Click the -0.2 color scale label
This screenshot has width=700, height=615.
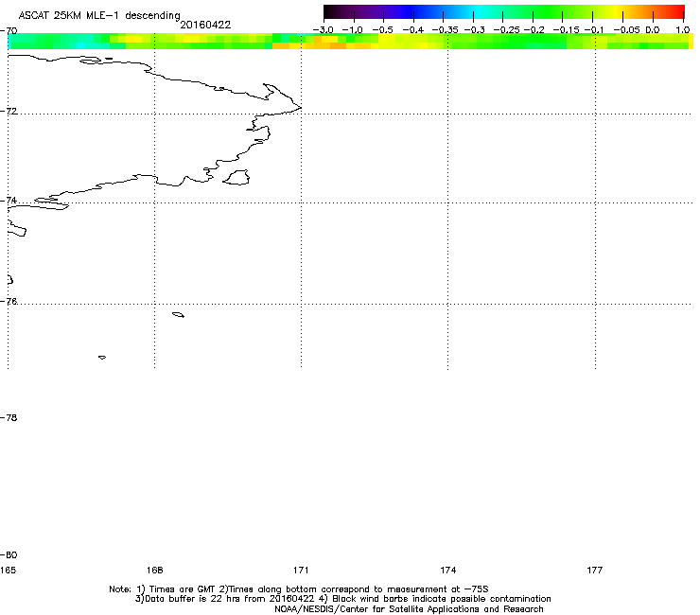click(x=534, y=30)
